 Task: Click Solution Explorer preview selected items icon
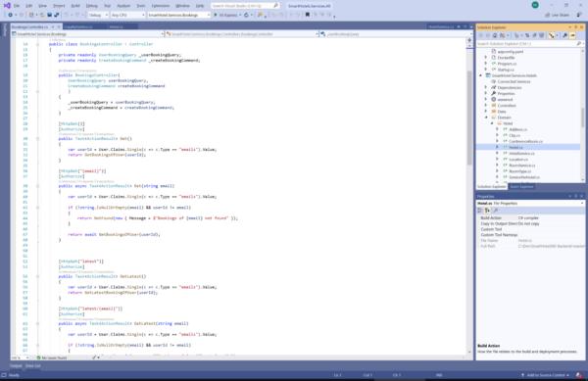tap(572, 35)
